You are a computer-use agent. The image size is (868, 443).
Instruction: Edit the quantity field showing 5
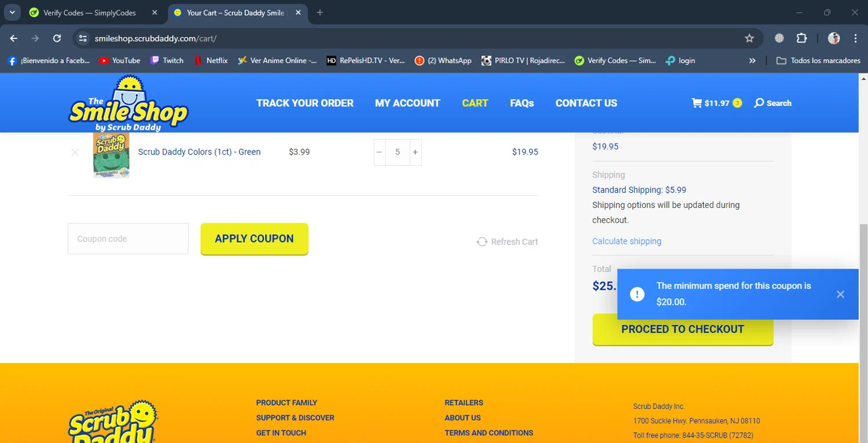coord(398,152)
